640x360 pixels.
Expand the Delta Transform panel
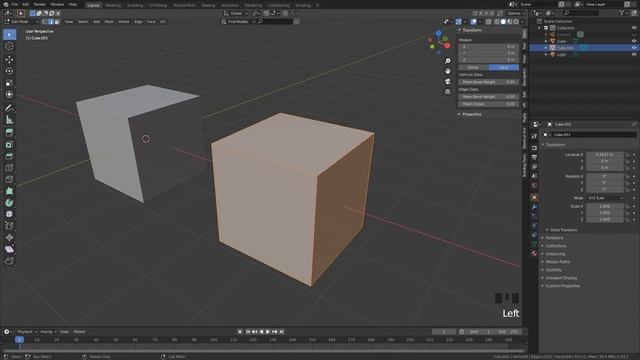pos(563,230)
